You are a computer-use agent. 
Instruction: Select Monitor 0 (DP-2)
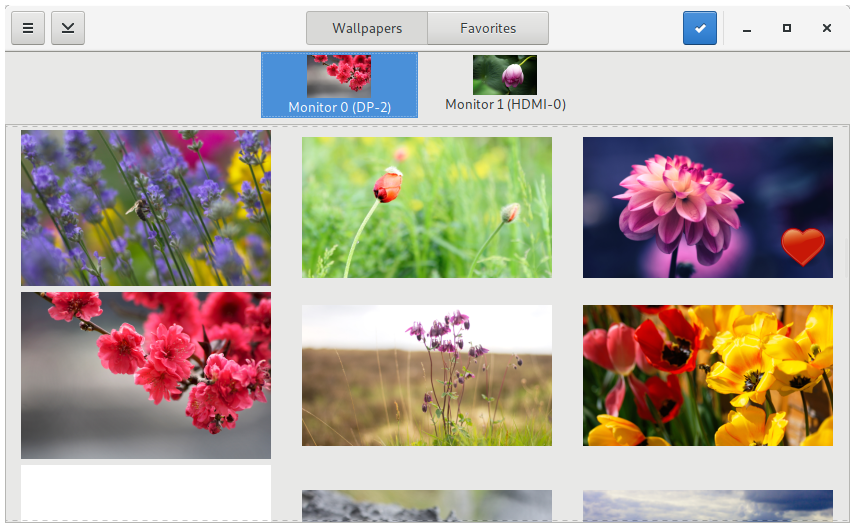point(339,85)
